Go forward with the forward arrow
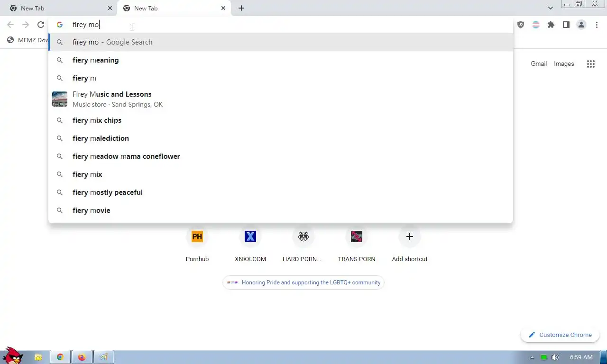The image size is (607, 364). pyautogui.click(x=26, y=25)
